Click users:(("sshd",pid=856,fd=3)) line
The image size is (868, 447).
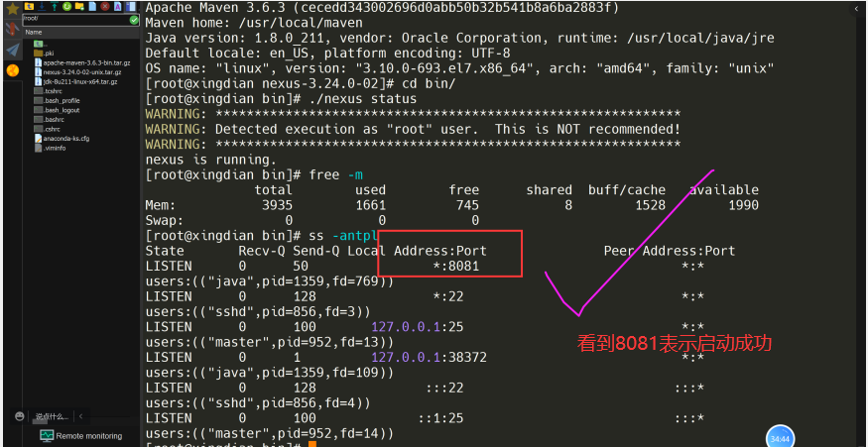click(258, 311)
